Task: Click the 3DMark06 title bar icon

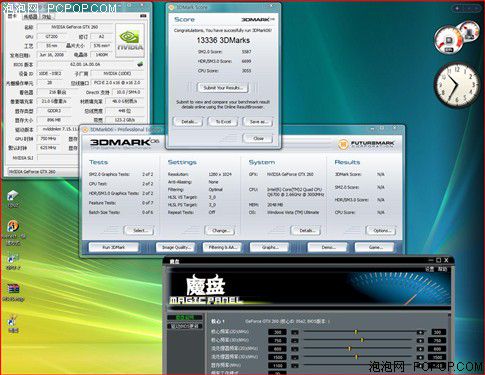Action: [85, 129]
